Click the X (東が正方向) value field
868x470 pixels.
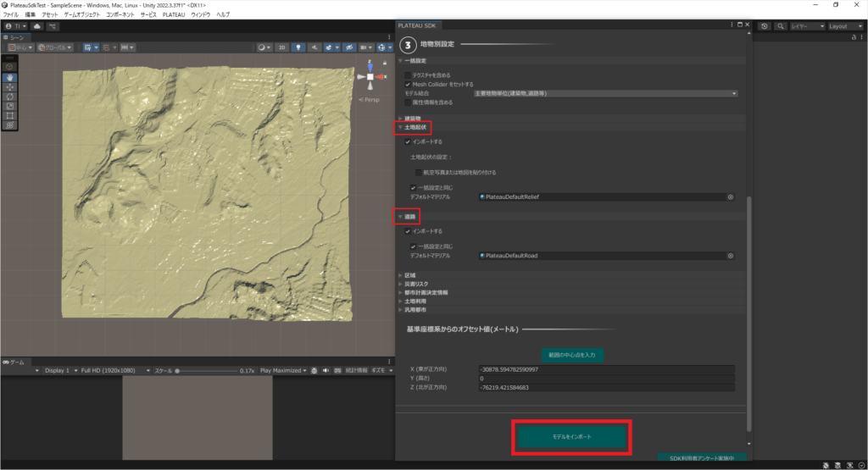pos(607,369)
